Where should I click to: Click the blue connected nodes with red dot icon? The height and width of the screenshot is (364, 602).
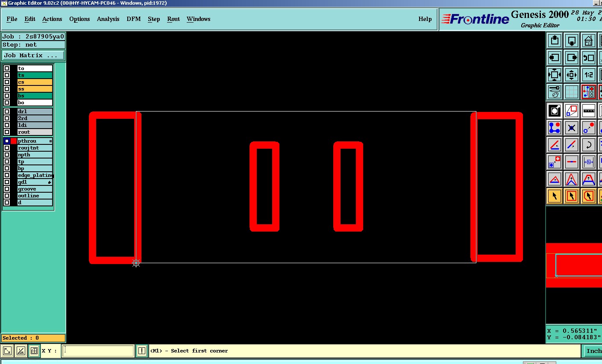(555, 128)
